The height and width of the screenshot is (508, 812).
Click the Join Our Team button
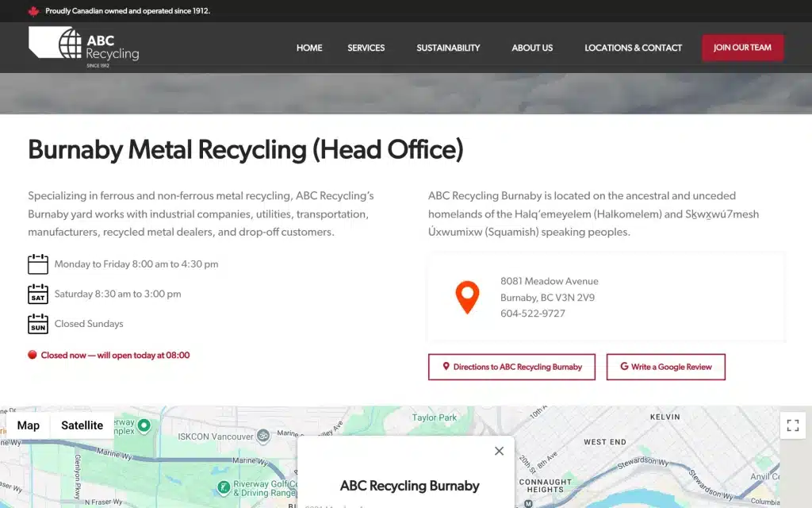[742, 48]
